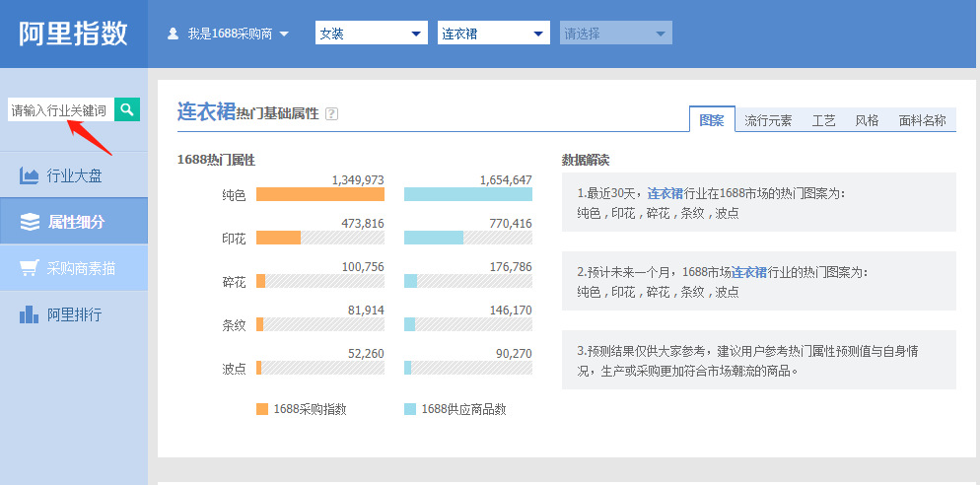This screenshot has height=485, width=980.
Task: Switch to the 流行元素 tab
Action: (768, 120)
